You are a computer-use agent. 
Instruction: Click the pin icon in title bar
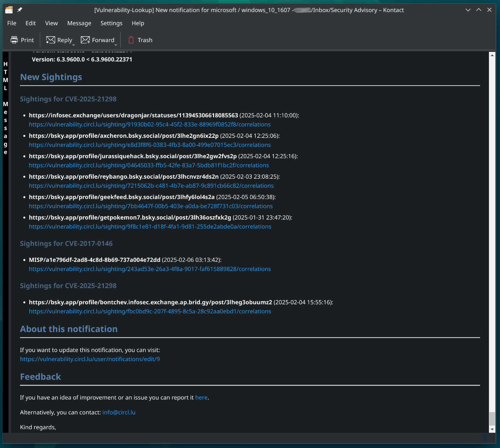pos(20,10)
